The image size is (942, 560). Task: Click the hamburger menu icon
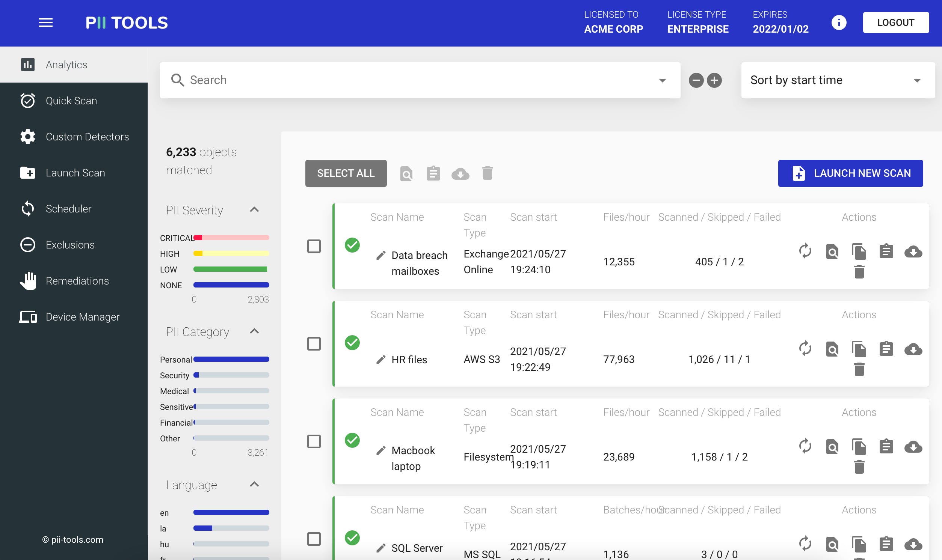46,23
